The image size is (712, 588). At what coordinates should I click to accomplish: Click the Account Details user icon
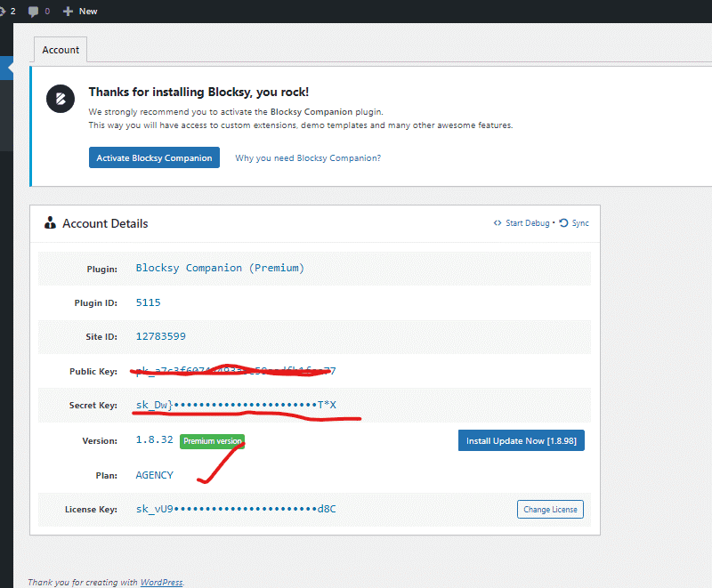pyautogui.click(x=50, y=222)
